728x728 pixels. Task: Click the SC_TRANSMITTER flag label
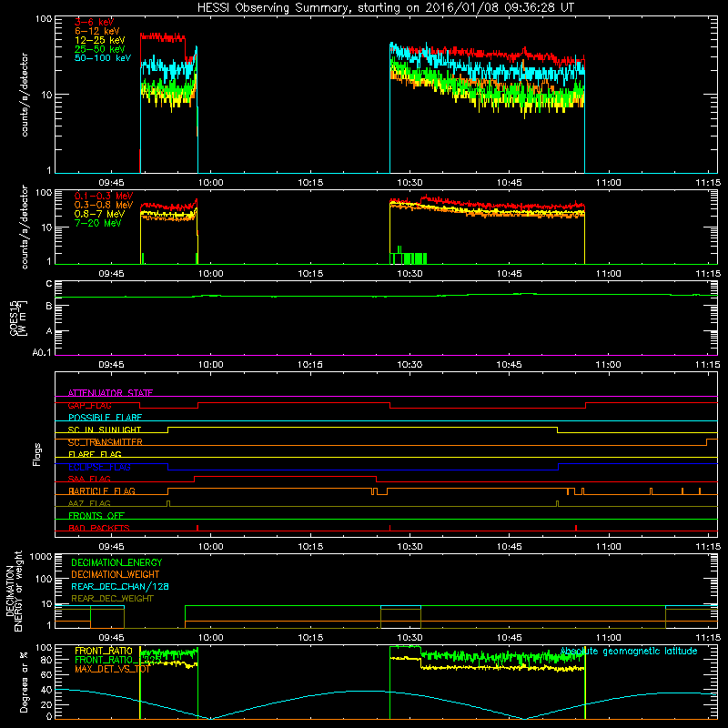(x=106, y=442)
